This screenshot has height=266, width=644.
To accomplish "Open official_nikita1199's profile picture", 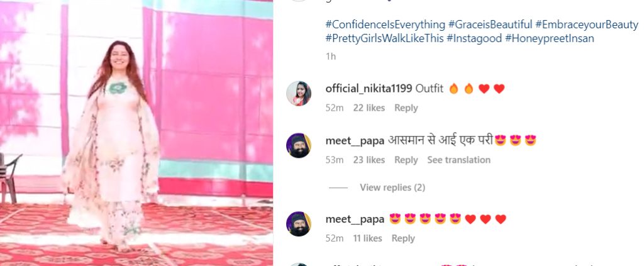I will click(x=299, y=94).
